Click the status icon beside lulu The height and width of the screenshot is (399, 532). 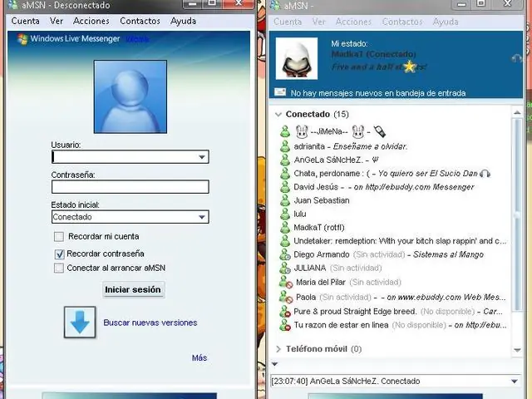pos(285,214)
